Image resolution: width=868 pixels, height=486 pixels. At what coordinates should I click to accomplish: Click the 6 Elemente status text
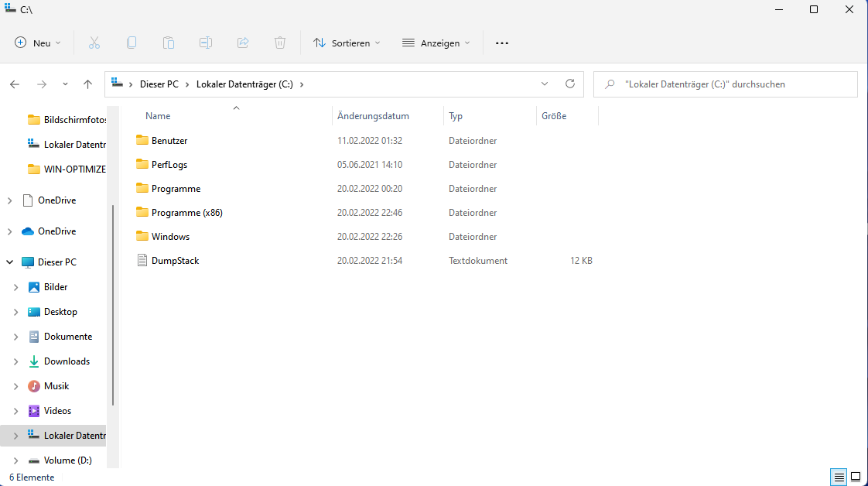32,477
